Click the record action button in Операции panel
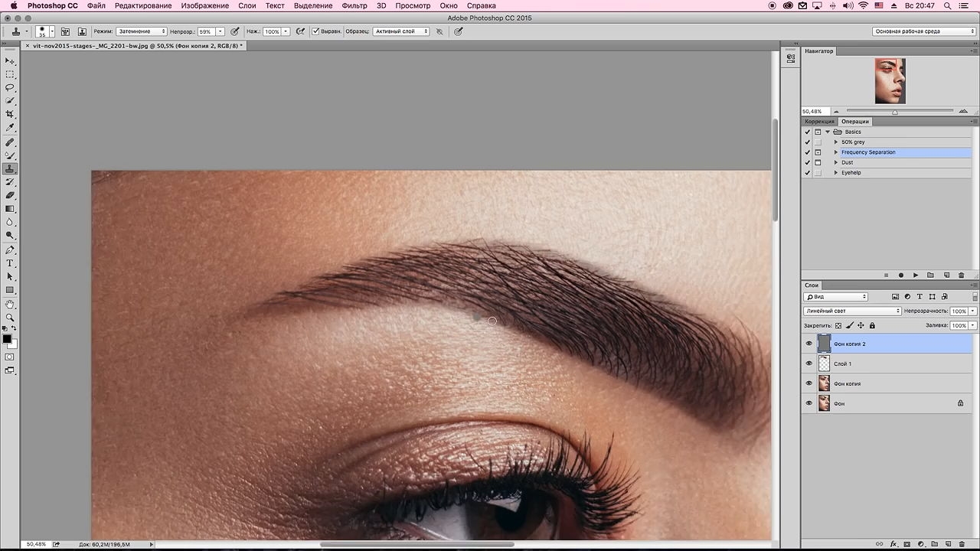The height and width of the screenshot is (551, 980). point(900,275)
